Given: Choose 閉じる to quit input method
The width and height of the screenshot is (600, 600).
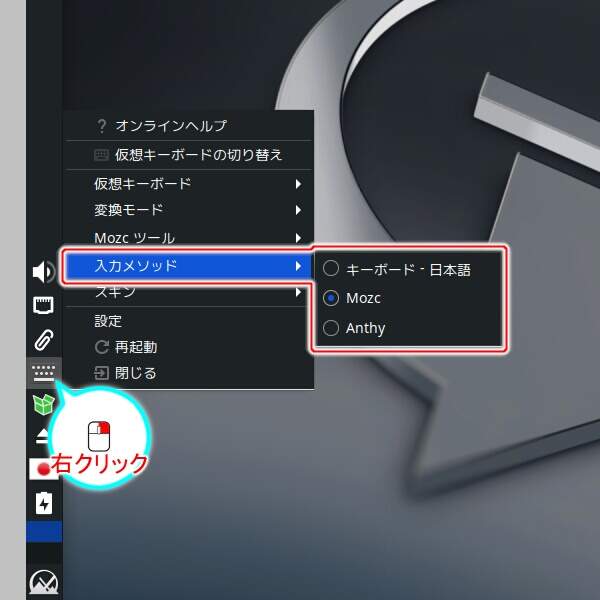Looking at the screenshot, I should coord(189,373).
